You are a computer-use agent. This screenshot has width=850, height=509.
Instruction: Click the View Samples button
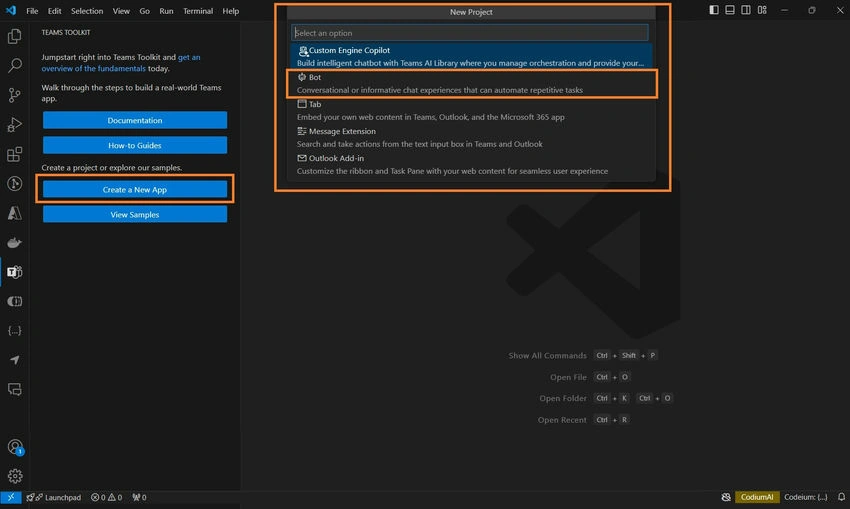pyautogui.click(x=135, y=215)
